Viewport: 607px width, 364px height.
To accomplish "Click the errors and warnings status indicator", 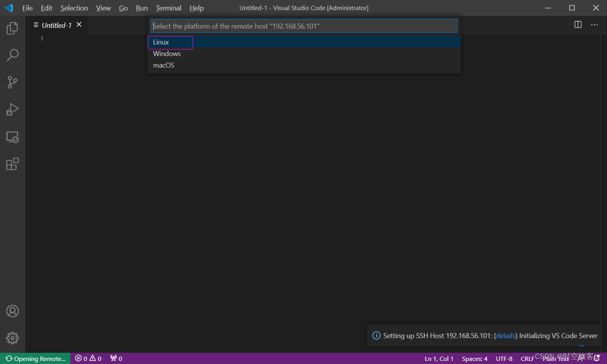I will point(88,359).
